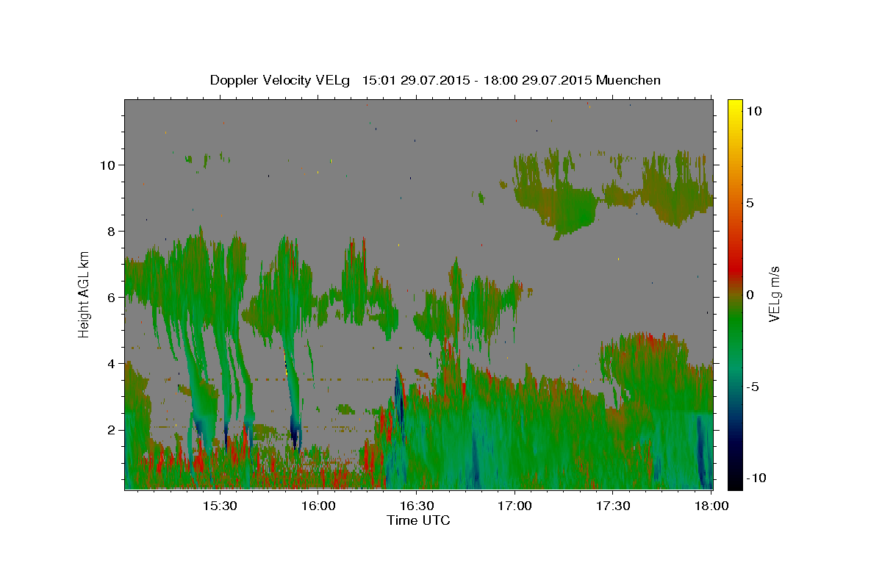Click the plot title 'Doppler Velocity VELg'
Viewport: 882px width, 588px height.
[281, 80]
